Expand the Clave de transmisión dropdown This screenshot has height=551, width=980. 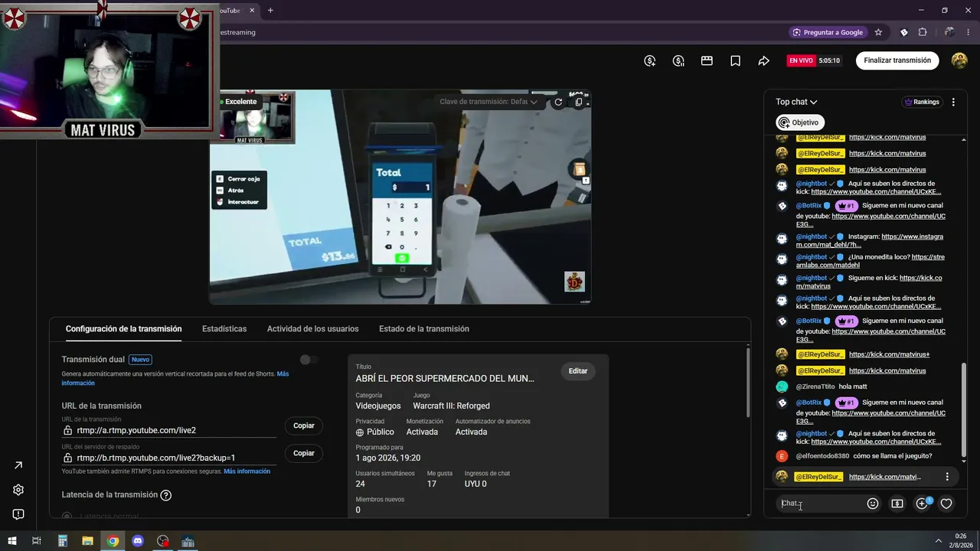pos(488,102)
